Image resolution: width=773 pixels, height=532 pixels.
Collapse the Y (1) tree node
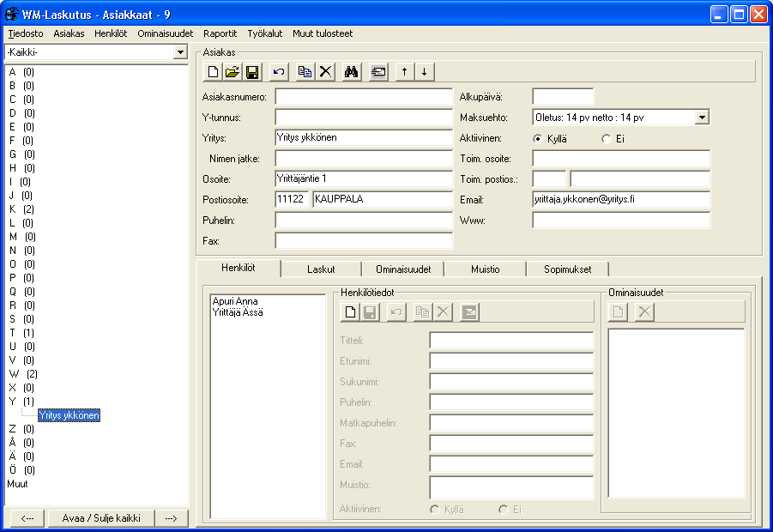click(21, 402)
